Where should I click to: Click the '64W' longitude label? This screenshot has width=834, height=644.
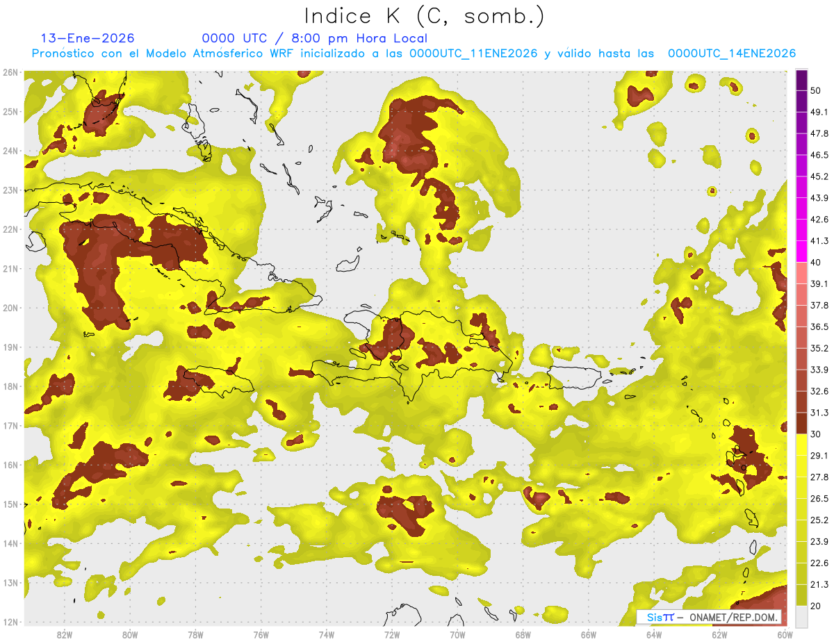coord(654,635)
